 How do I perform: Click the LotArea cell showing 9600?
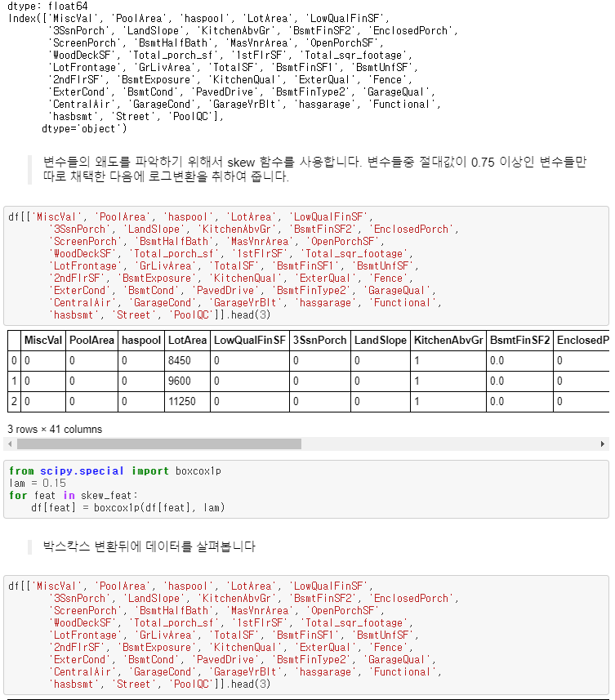(188, 381)
